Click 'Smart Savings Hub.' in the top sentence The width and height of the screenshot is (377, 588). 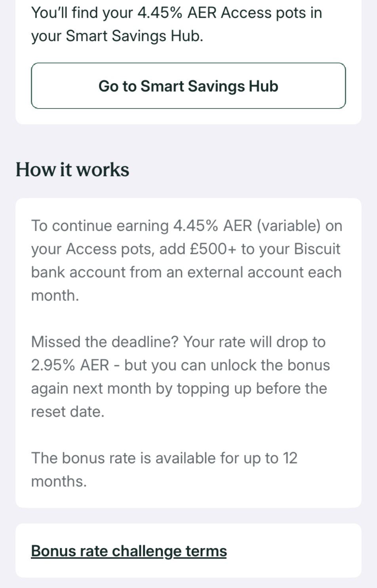(134, 36)
